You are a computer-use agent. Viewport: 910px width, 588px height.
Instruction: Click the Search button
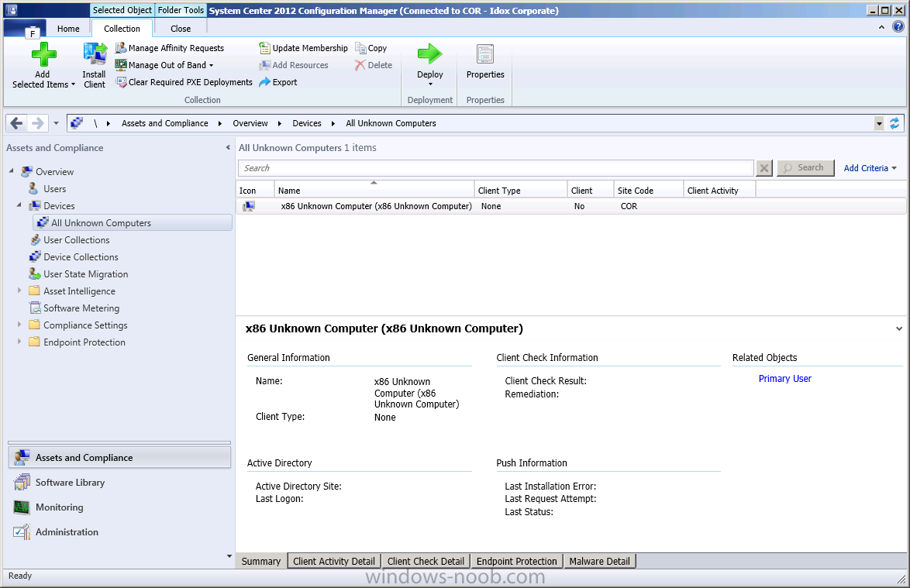805,167
